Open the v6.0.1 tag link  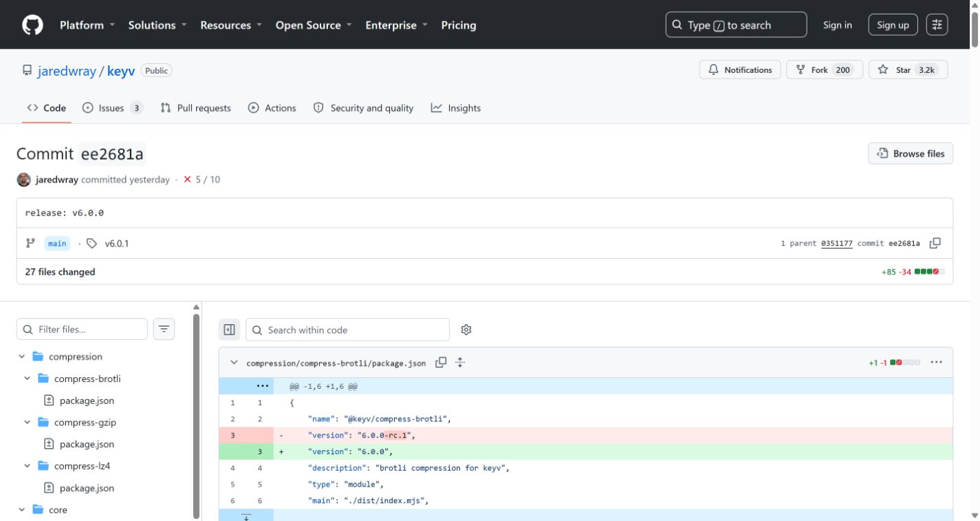[x=116, y=244]
